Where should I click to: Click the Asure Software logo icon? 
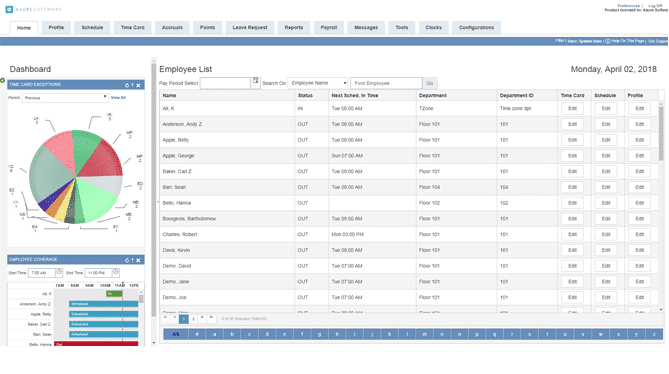(x=9, y=9)
